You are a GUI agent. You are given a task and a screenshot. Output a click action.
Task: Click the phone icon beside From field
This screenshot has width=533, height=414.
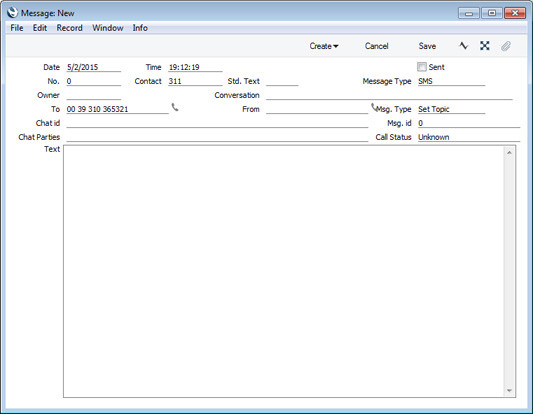pos(374,108)
